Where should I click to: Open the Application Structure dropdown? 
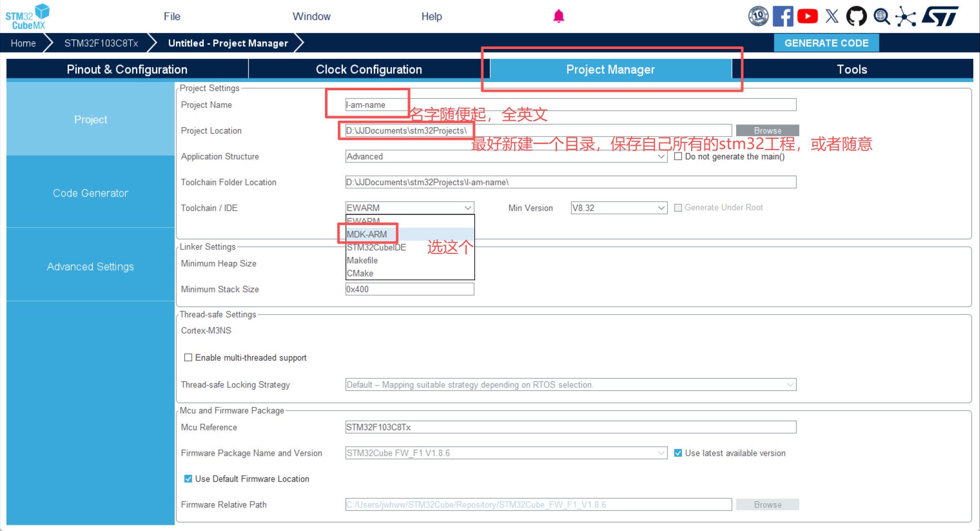click(x=506, y=156)
